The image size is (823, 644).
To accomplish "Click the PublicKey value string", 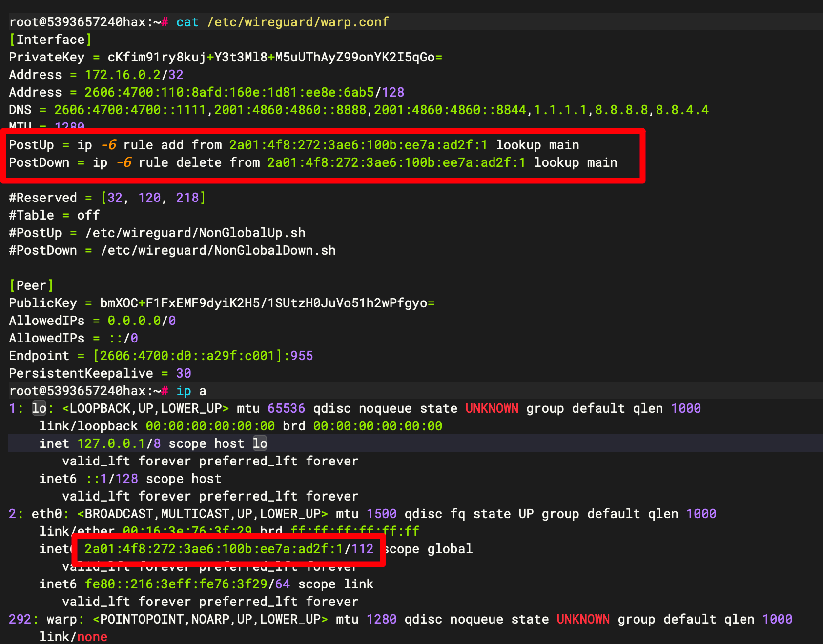I will [x=267, y=303].
